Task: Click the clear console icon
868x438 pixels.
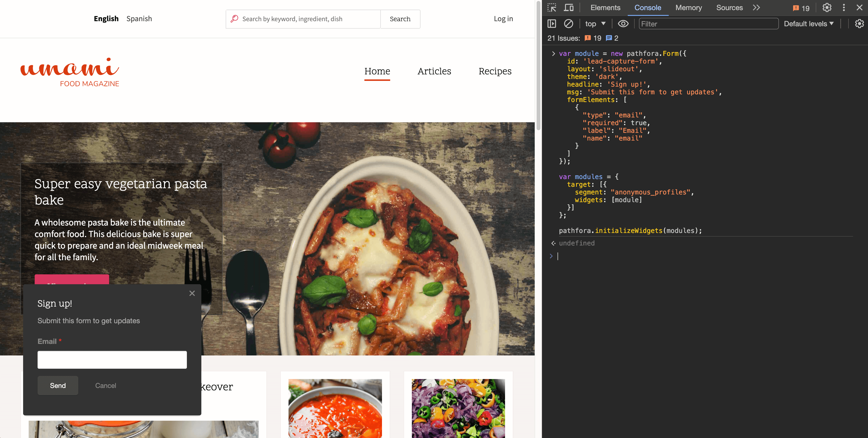Action: [568, 24]
